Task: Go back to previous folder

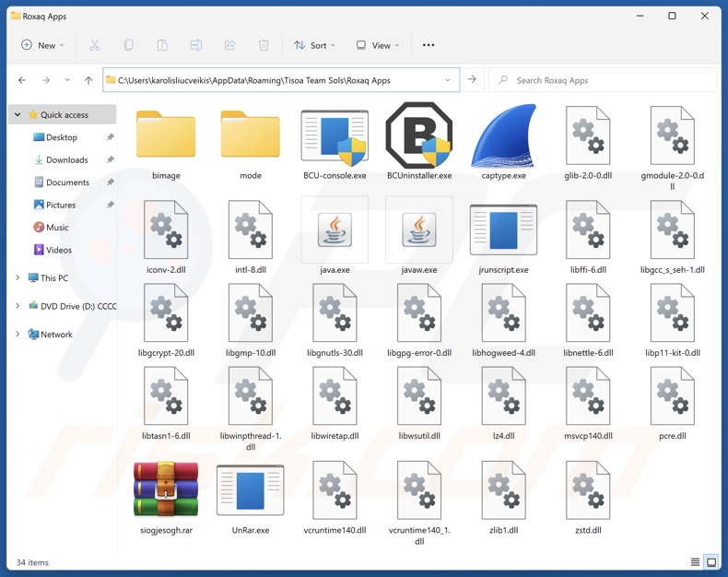Action: [x=22, y=80]
